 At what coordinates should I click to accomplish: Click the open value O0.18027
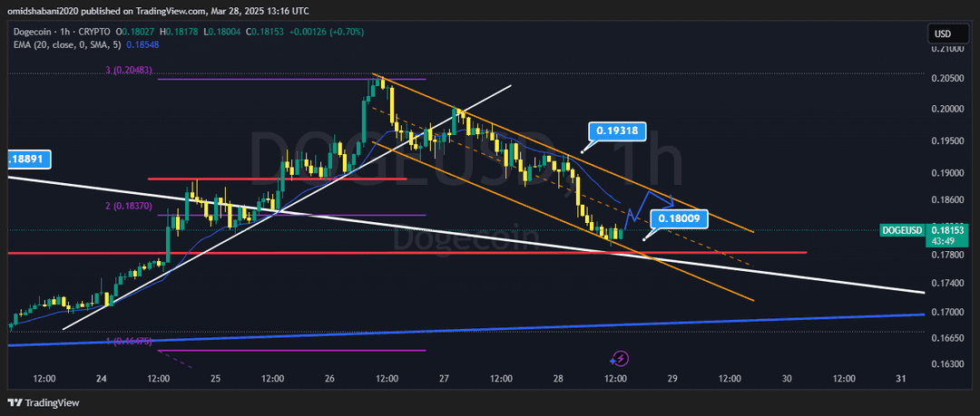click(137, 32)
